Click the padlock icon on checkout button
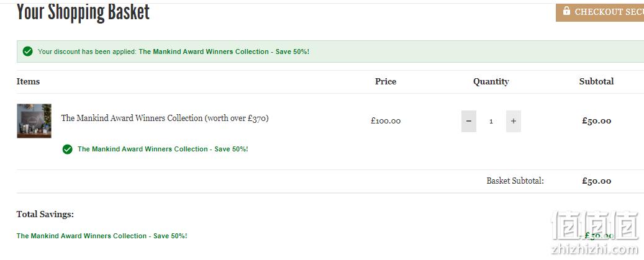Image resolution: width=644 pixels, height=260 pixels. 566,11
